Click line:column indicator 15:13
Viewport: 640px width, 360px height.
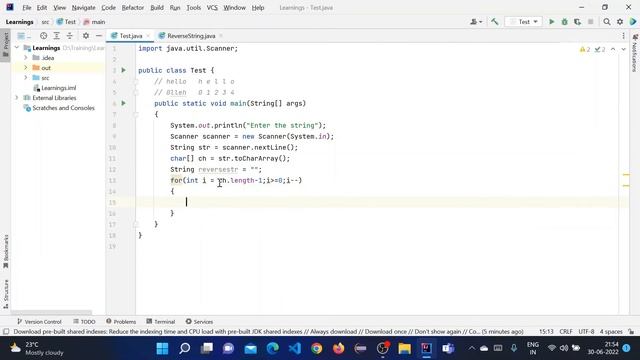(546, 331)
